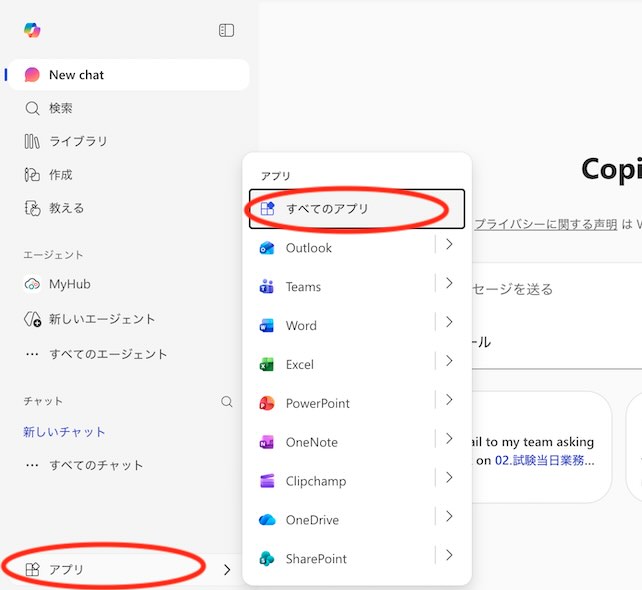Click the OneDrive cloud icon
Image resolution: width=642 pixels, height=590 pixels.
coord(267,520)
